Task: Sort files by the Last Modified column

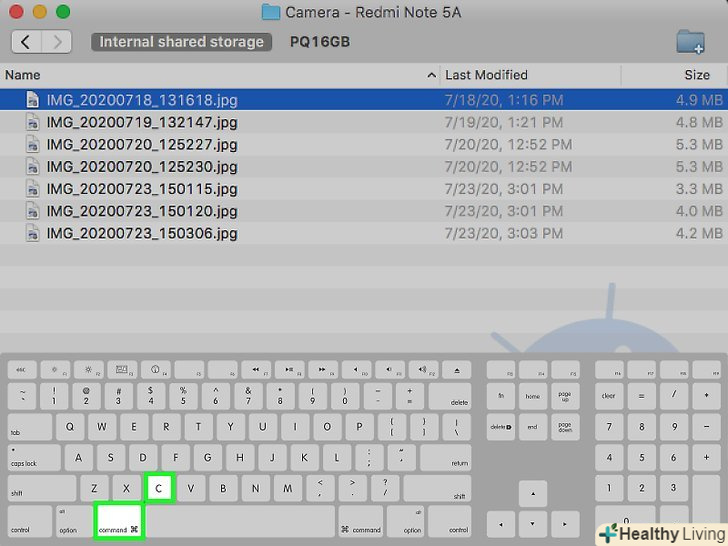Action: (x=486, y=75)
